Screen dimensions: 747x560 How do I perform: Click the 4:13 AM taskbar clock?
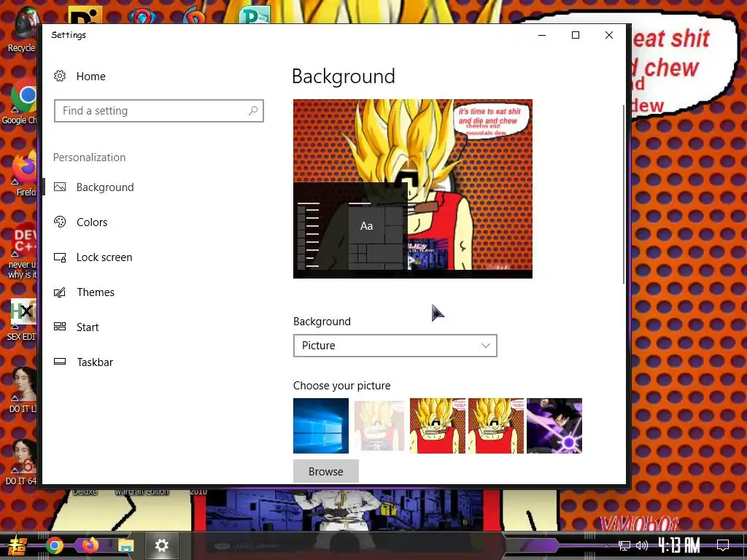pyautogui.click(x=679, y=545)
